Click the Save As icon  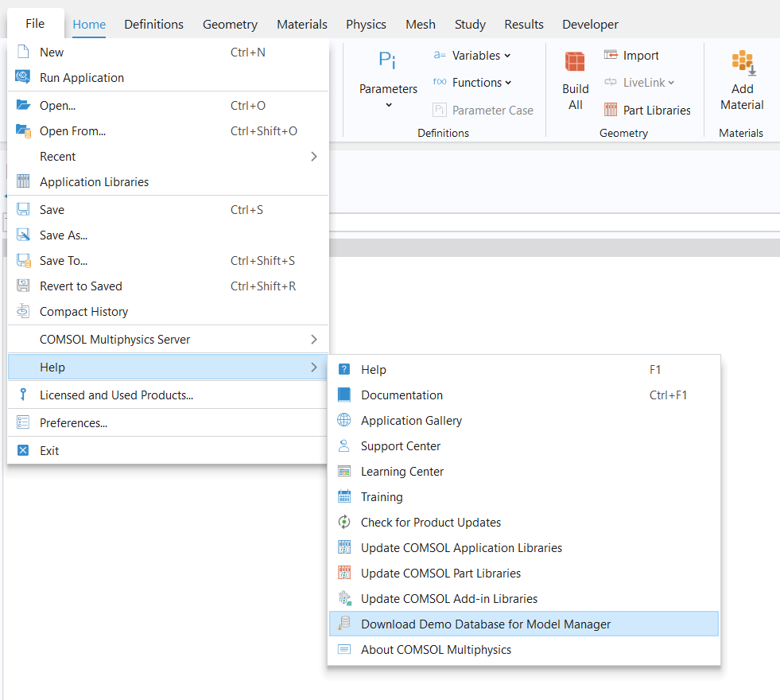(23, 235)
